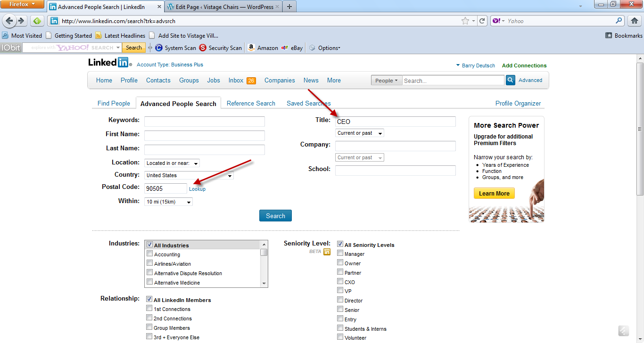644x343 pixels.
Task: Launch System Scan from toolbar
Action: point(159,48)
